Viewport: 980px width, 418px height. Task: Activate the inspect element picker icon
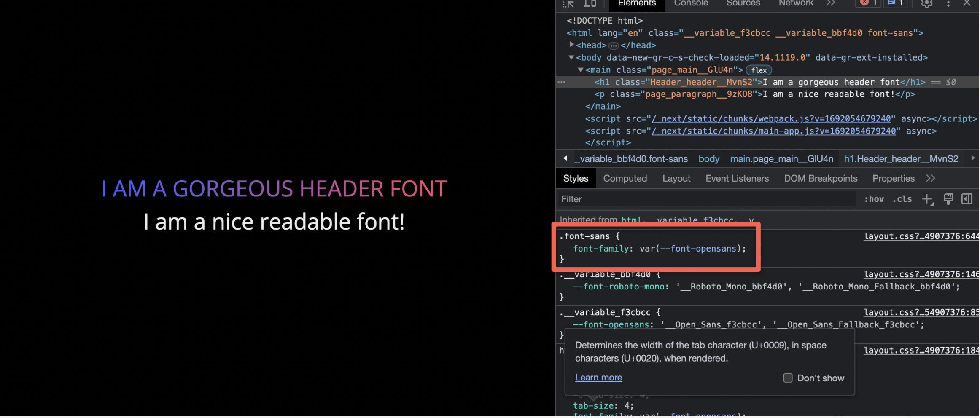tap(568, 4)
